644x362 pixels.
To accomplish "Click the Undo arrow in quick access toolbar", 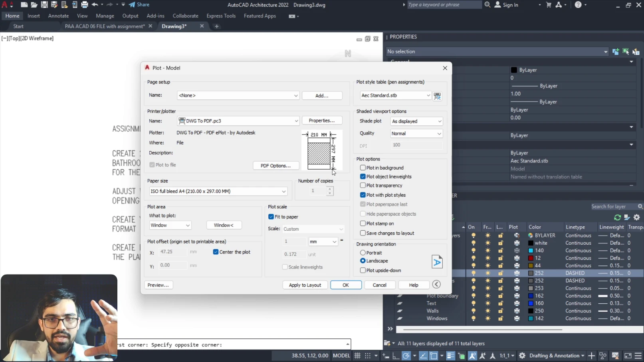I will coord(95,5).
